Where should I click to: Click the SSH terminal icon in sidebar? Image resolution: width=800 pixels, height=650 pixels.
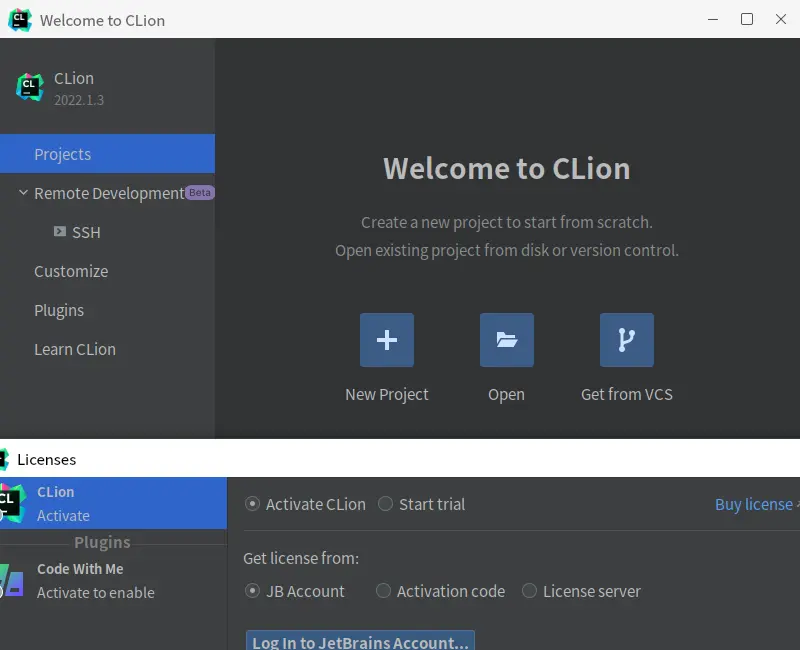pos(60,232)
